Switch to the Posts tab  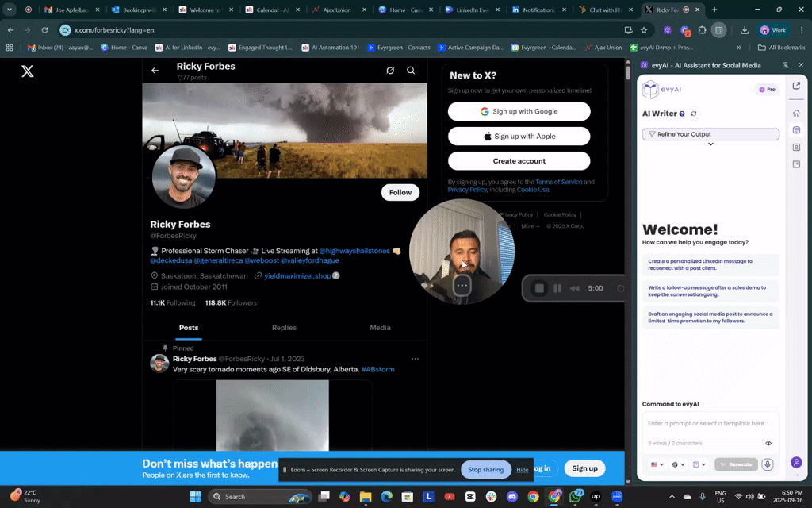point(189,328)
